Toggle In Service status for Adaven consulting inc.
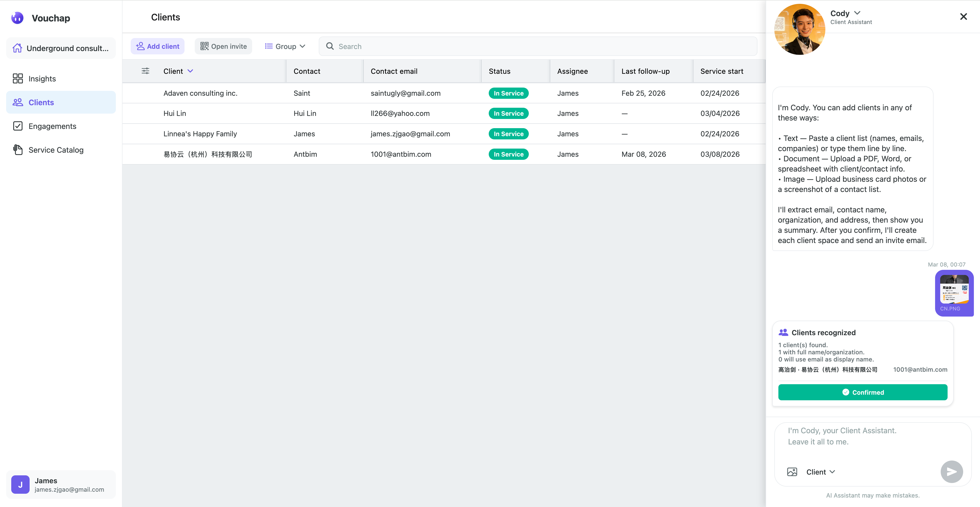Screen dimensions: 980x507 pyautogui.click(x=508, y=93)
